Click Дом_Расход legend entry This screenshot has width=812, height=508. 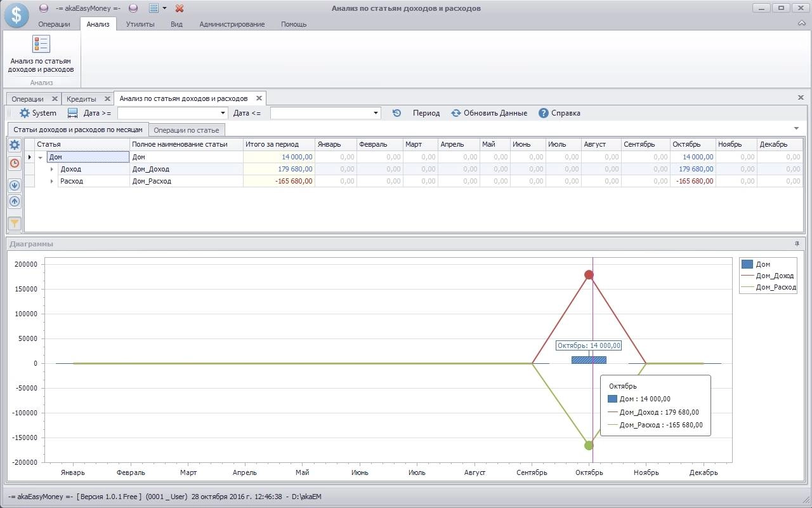[769, 287]
